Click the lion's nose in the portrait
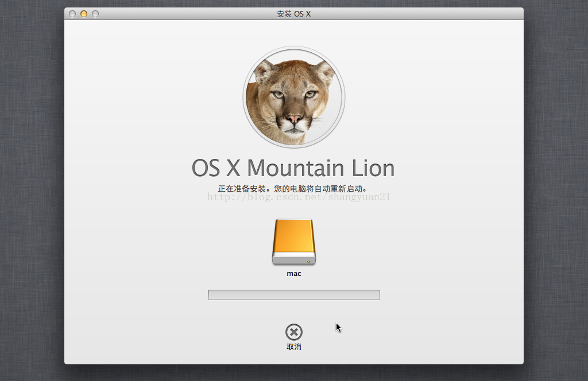The height and width of the screenshot is (381, 588). pyautogui.click(x=295, y=119)
